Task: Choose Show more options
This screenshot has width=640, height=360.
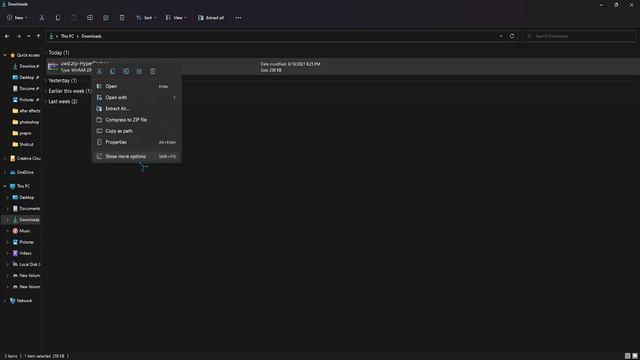Action: (x=136, y=157)
